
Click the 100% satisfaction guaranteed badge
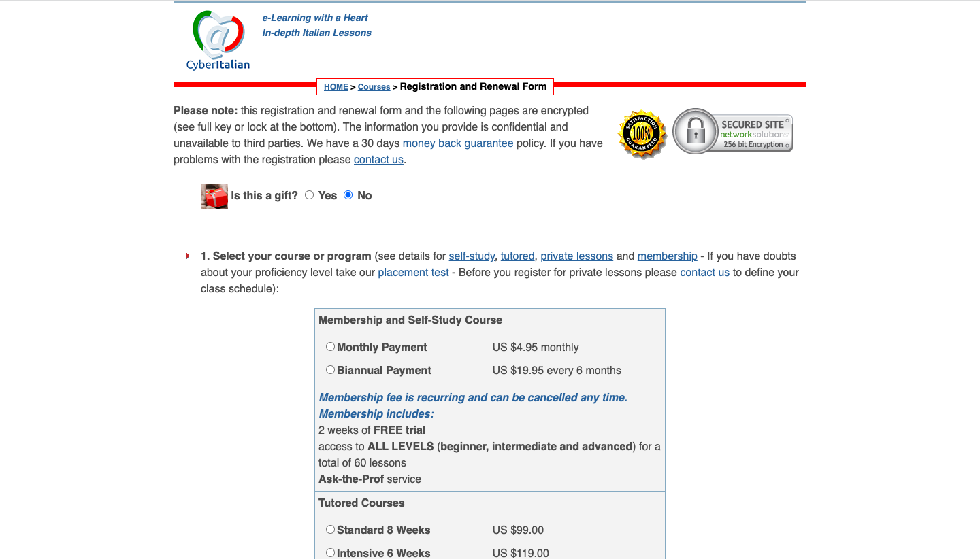[641, 134]
